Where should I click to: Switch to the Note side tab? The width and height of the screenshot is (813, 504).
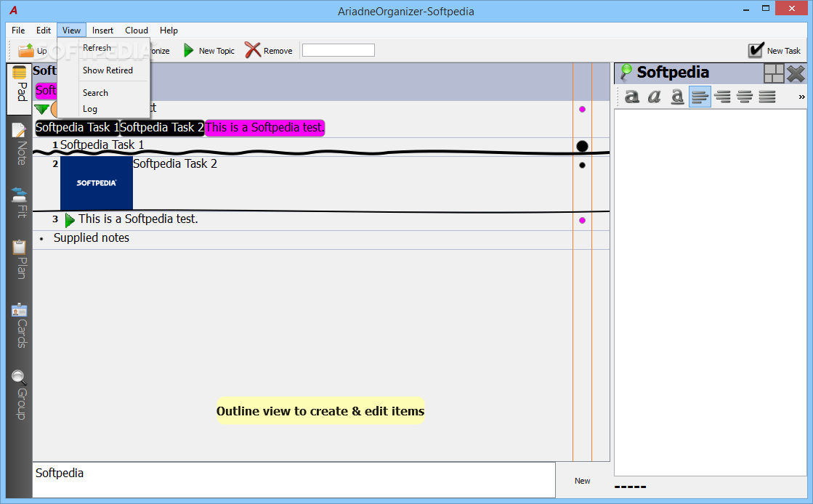tap(20, 144)
